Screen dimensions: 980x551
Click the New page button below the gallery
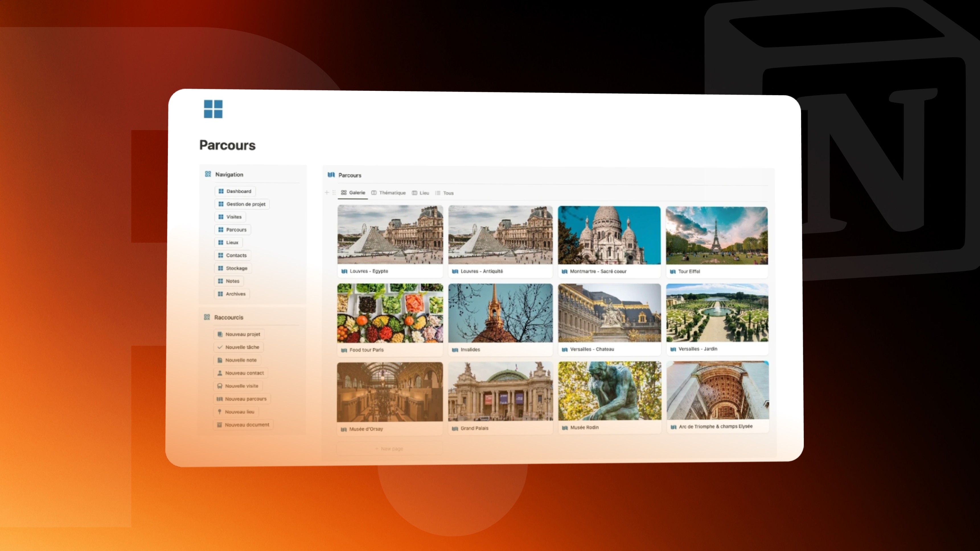click(x=389, y=449)
